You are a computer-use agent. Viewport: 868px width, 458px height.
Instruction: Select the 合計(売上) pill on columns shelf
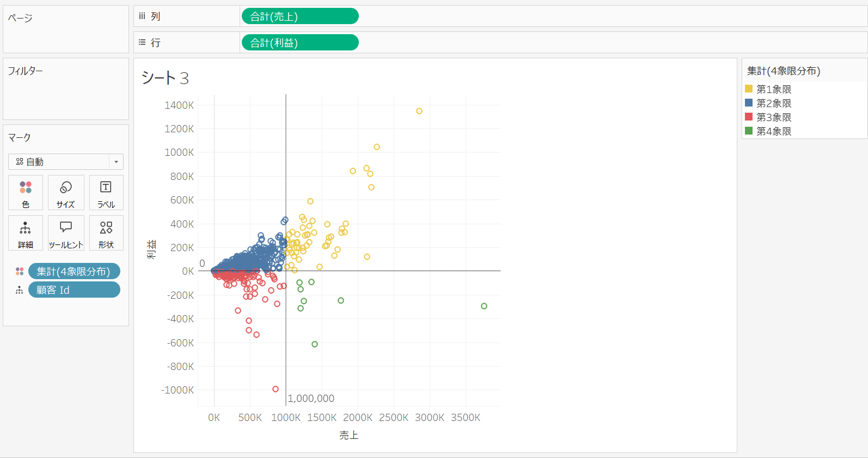(x=299, y=16)
